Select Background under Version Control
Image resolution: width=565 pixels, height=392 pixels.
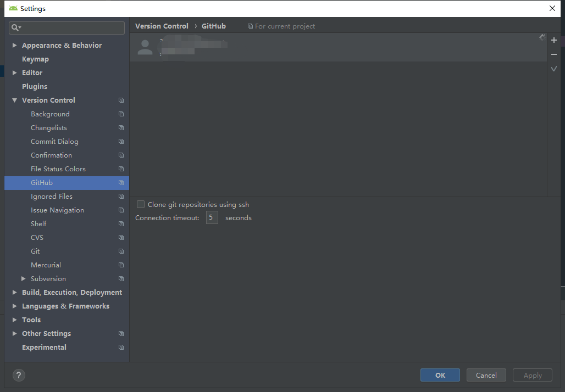coord(50,114)
